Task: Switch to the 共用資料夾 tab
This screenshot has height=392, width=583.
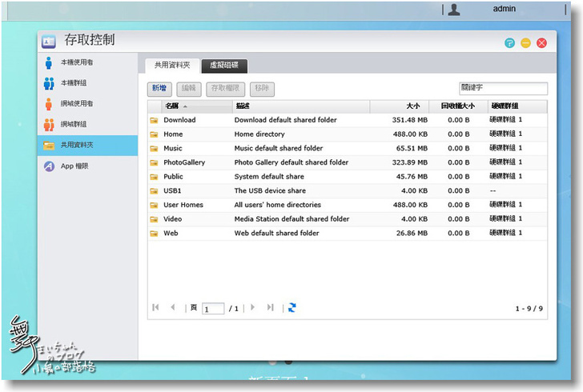Action: (x=172, y=66)
